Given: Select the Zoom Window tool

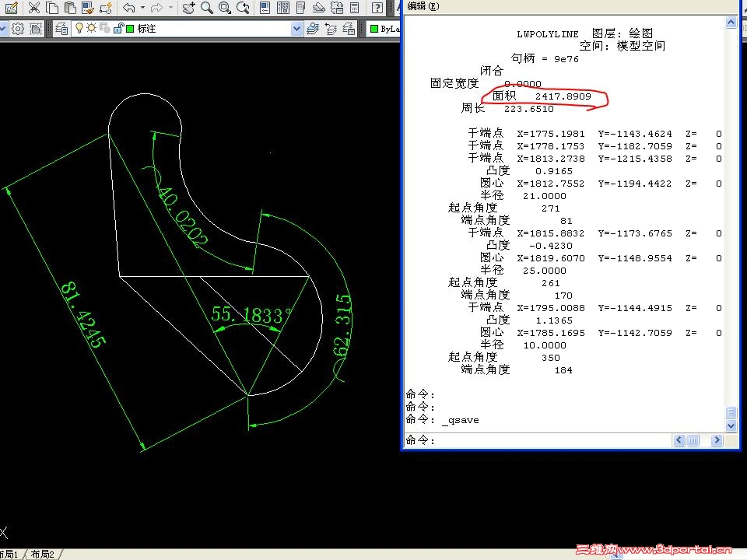Looking at the screenshot, I should point(225,7).
